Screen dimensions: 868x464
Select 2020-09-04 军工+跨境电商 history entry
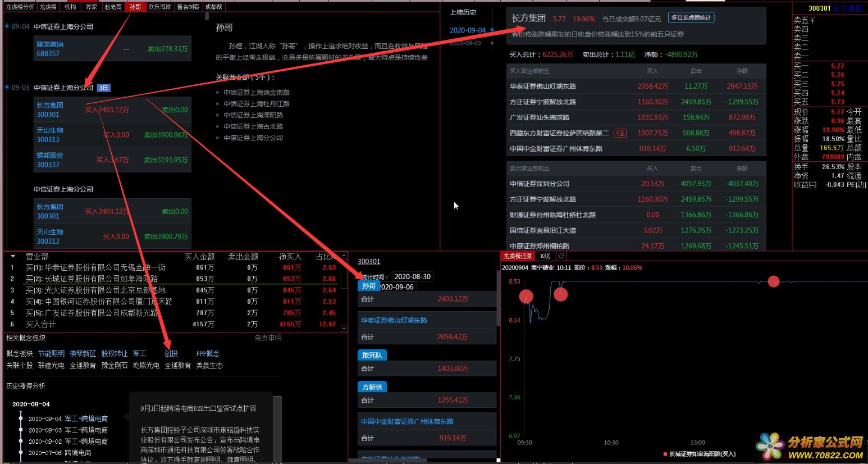click(68, 418)
